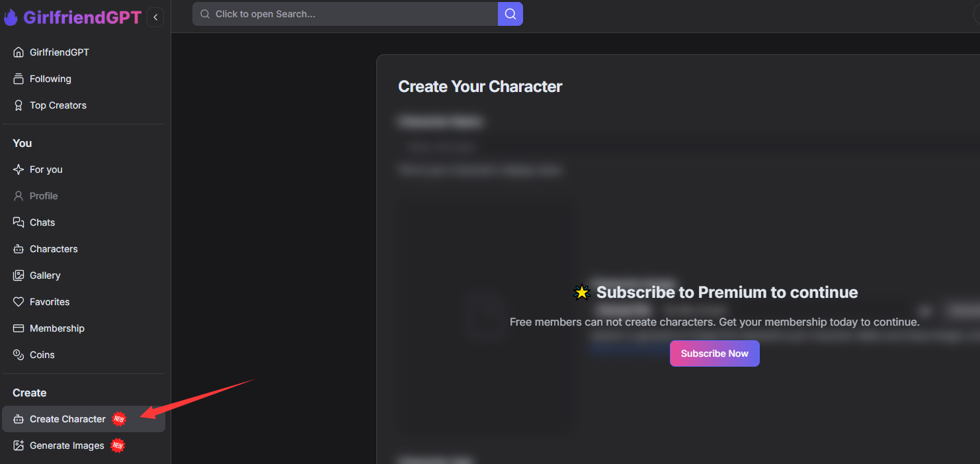Focus the 'Click to open Search...' field
This screenshot has width=980, height=464.
pyautogui.click(x=345, y=14)
